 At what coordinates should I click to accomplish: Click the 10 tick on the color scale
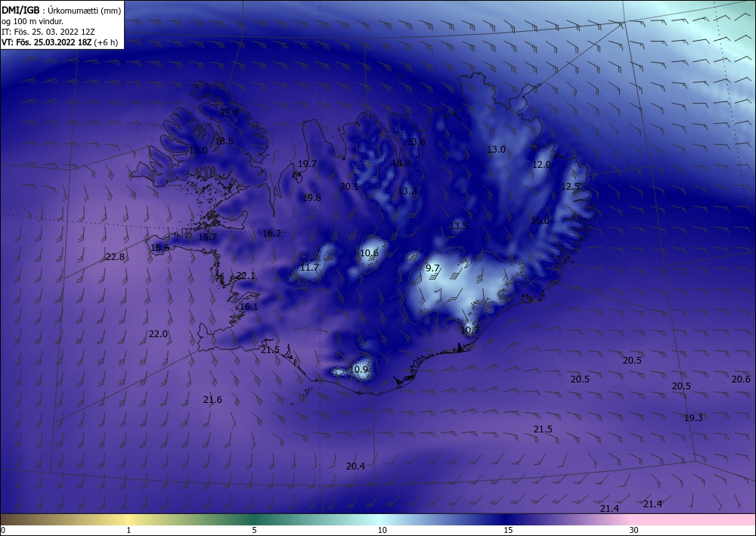pos(383,530)
